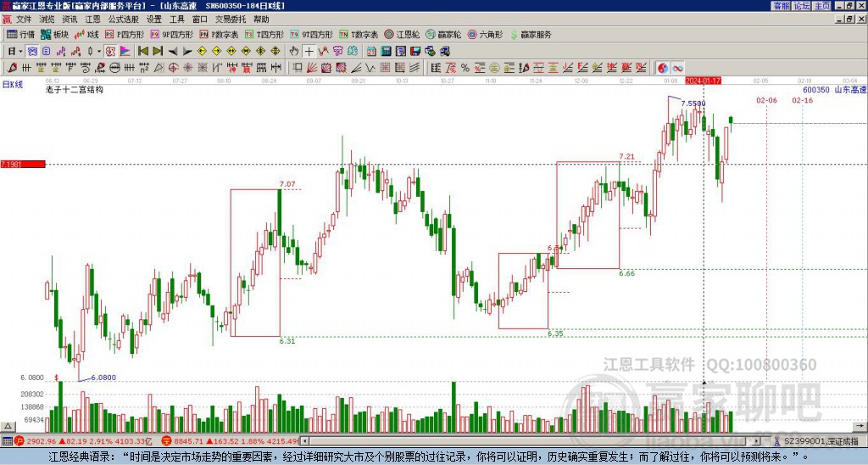868x465 pixels.
Task: Click the zigzag trend line tool
Action: pyautogui.click(x=323, y=52)
